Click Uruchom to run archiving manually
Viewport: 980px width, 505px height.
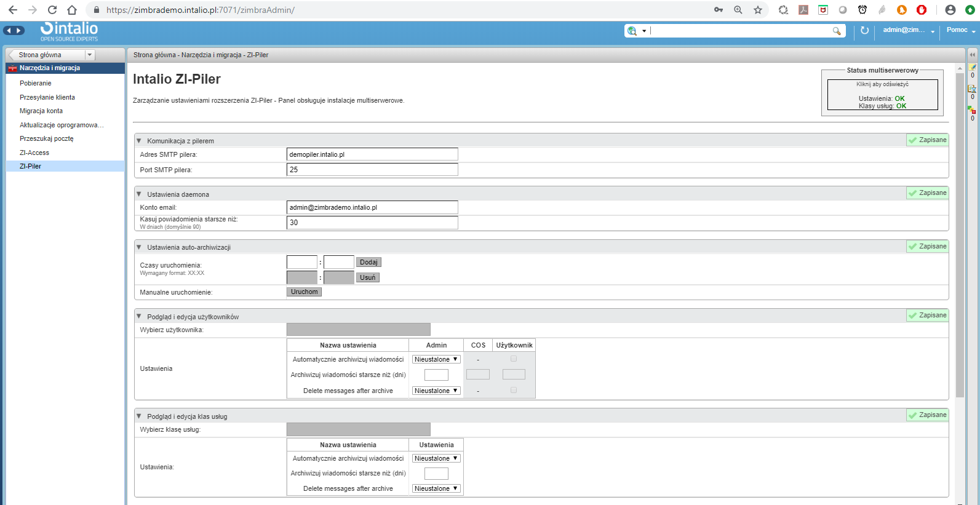305,292
